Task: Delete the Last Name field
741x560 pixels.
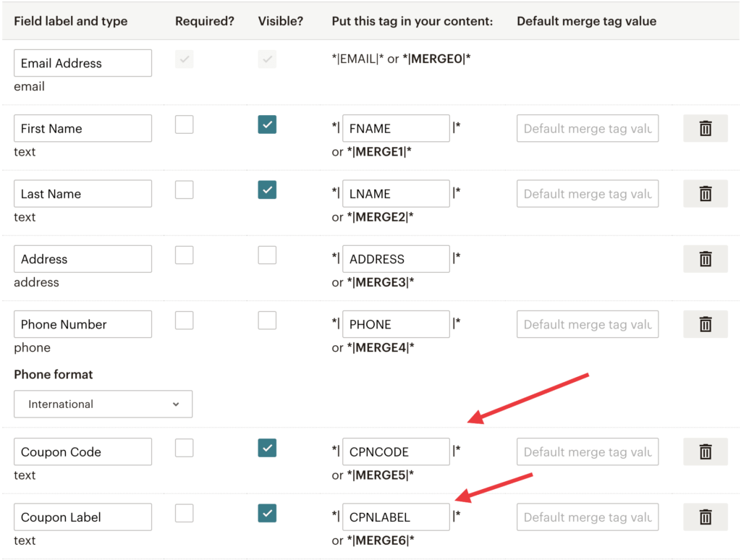Action: click(x=706, y=193)
